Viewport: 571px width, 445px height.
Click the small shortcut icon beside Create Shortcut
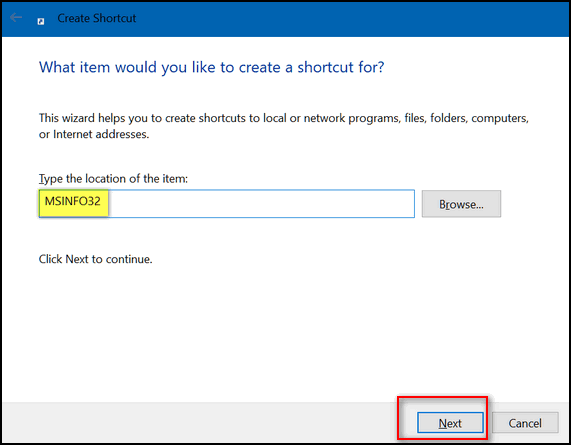[41, 21]
